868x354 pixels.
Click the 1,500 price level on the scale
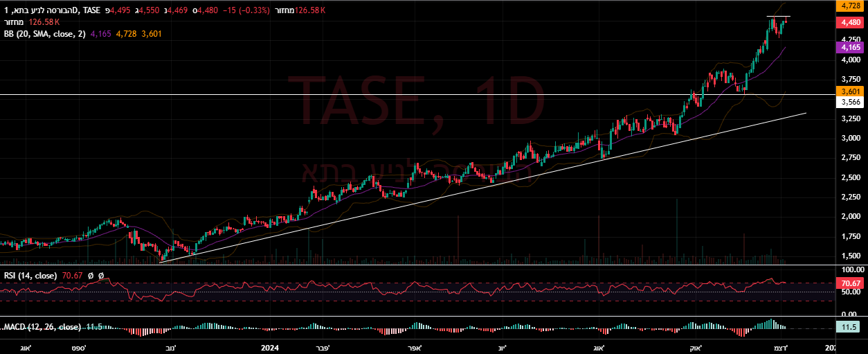coord(851,256)
